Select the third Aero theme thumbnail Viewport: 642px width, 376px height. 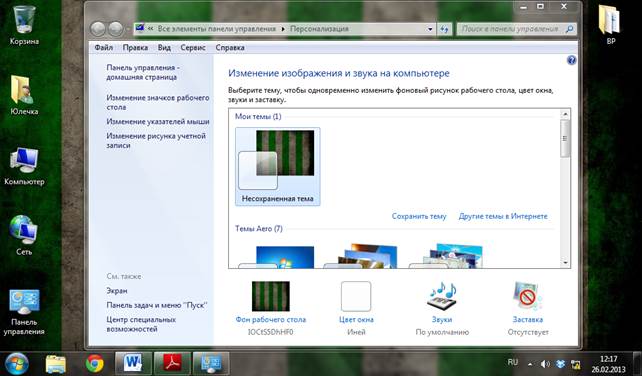click(447, 256)
